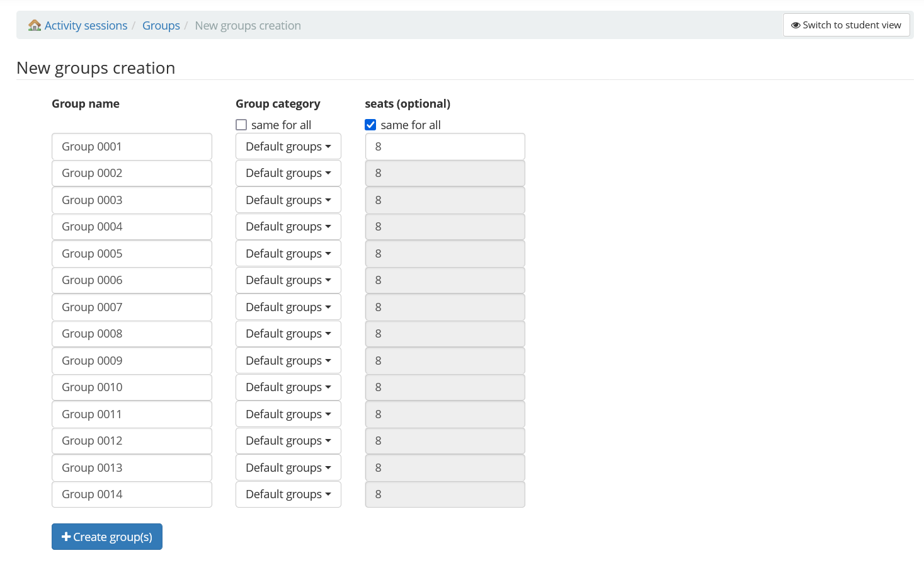Focus the Group 0003 name input

tap(131, 200)
